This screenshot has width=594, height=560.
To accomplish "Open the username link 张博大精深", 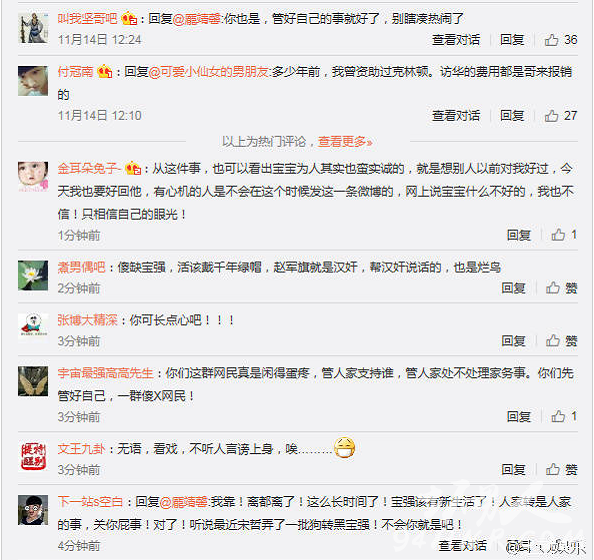I will (88, 320).
